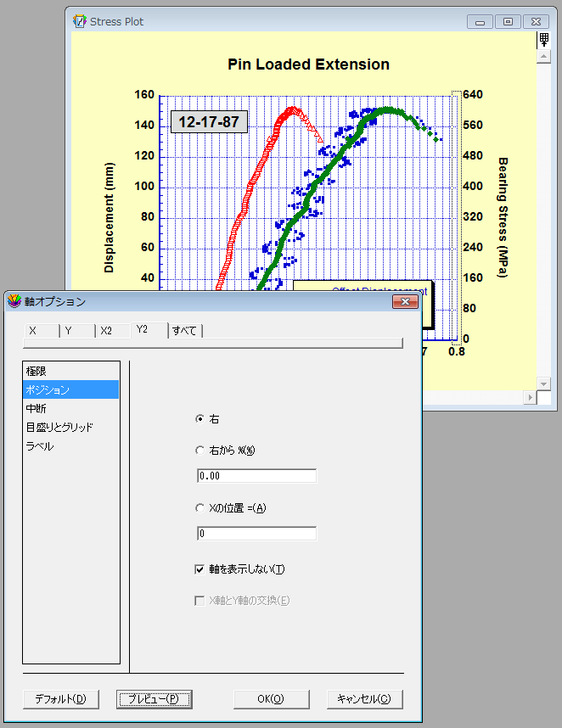Click the 160 tick label on the left axis
This screenshot has width=562, height=728.
point(144,94)
